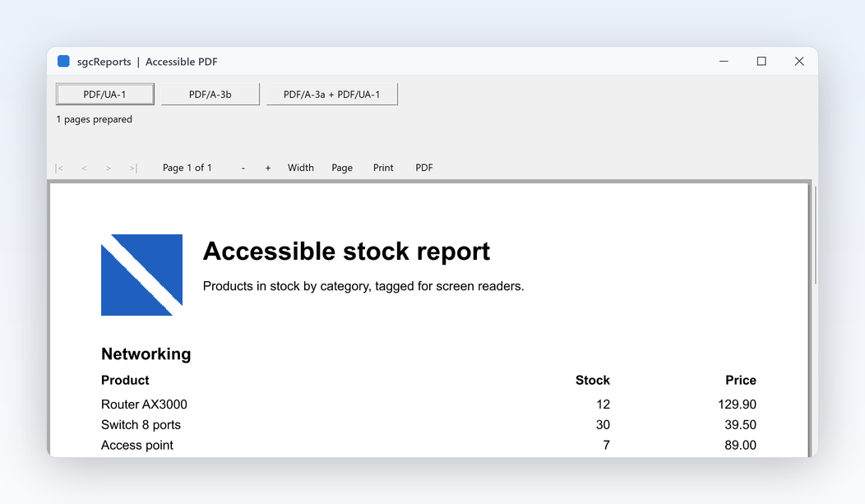Maximize the sgcReports window

pyautogui.click(x=761, y=61)
